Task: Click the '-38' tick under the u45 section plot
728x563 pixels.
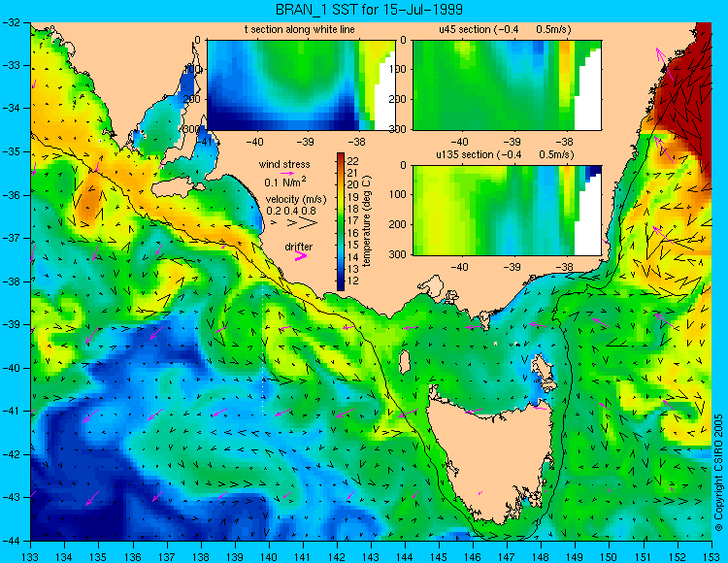Action: click(x=565, y=142)
